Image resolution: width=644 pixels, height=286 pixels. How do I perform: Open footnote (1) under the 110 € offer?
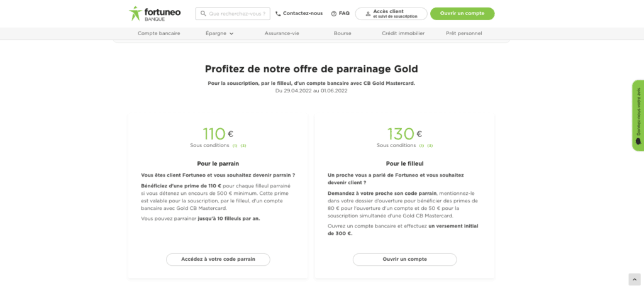tap(235, 146)
